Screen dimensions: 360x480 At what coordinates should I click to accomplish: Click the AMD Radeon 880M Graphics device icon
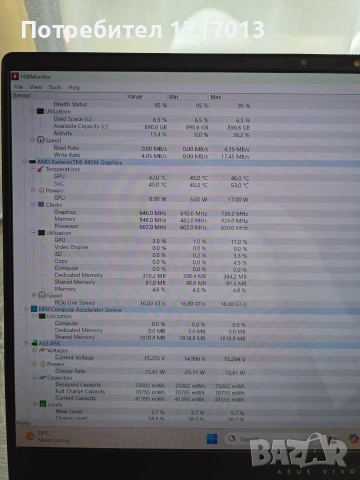pyautogui.click(x=32, y=162)
